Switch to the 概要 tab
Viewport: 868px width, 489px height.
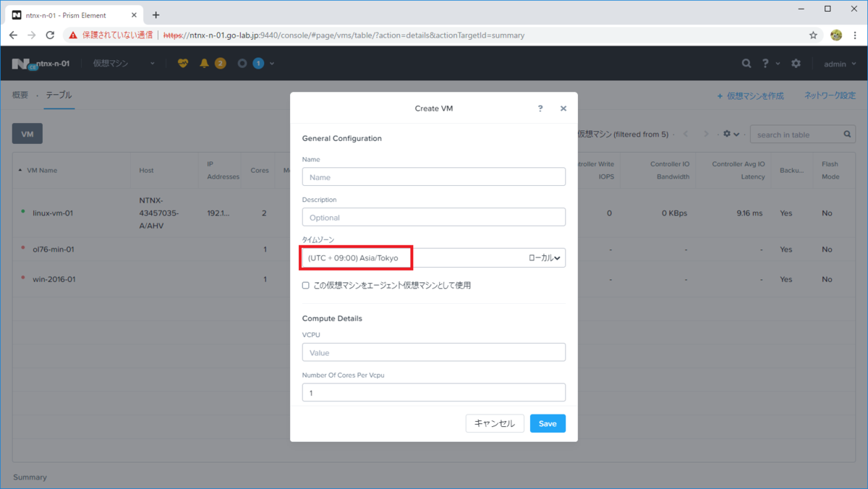[x=20, y=95]
